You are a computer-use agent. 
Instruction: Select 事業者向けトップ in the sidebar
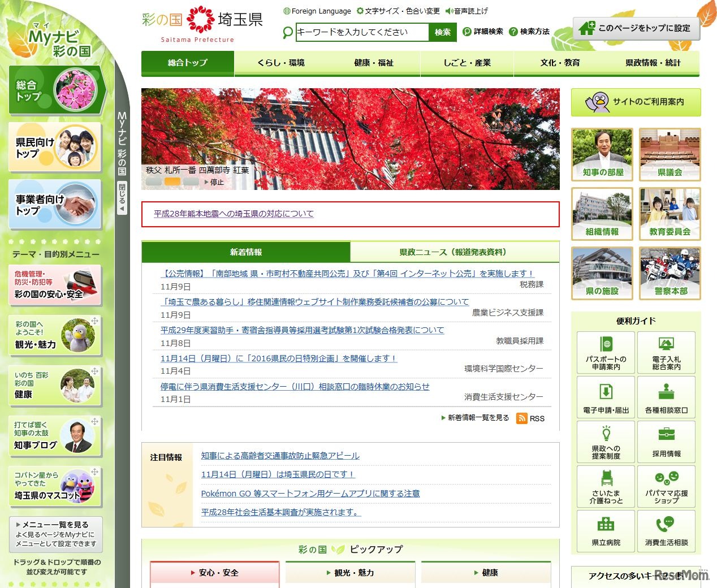[55, 204]
